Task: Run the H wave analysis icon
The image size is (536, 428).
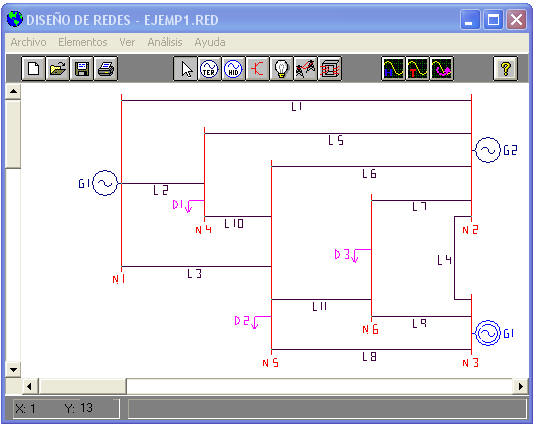Action: (x=393, y=69)
